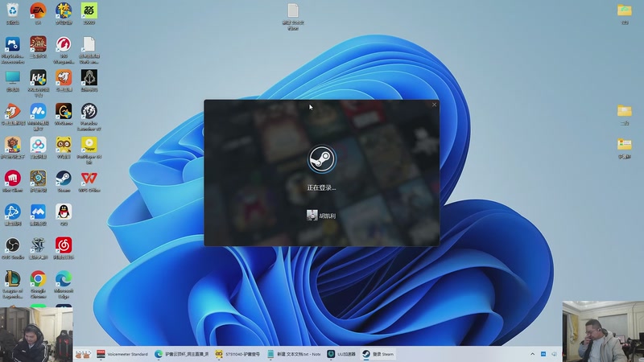Open the OBS Studio desktop icon
This screenshot has width=644, height=362.
[x=13, y=245]
